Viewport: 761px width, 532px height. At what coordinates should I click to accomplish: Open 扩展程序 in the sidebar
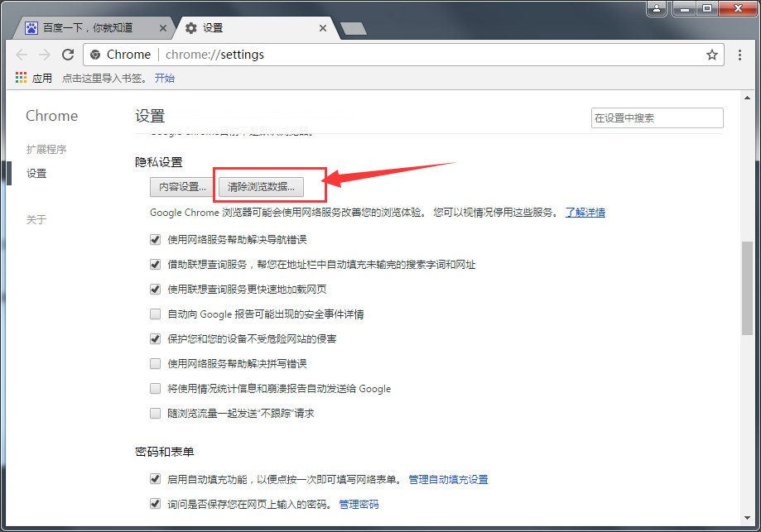(46, 150)
